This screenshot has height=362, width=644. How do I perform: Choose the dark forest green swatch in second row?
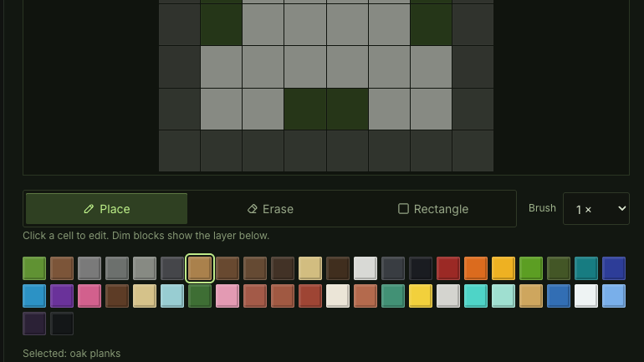pos(200,295)
